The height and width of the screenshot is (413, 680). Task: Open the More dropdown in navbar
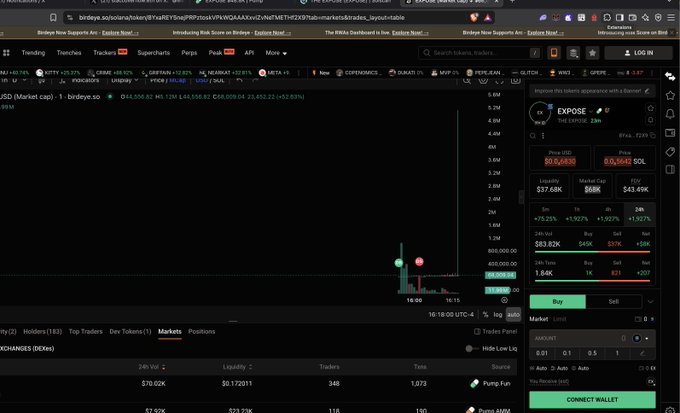pos(276,52)
